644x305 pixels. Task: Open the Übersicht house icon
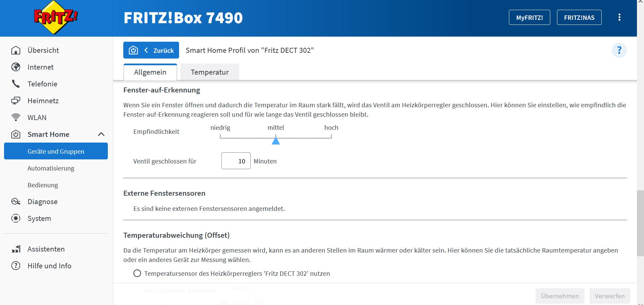coord(16,50)
